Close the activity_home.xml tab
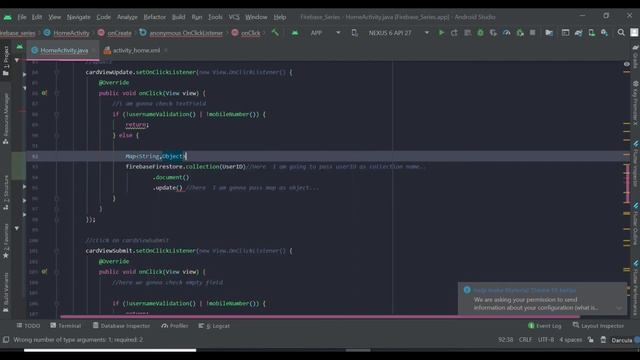The width and height of the screenshot is (640, 360). pos(166,50)
